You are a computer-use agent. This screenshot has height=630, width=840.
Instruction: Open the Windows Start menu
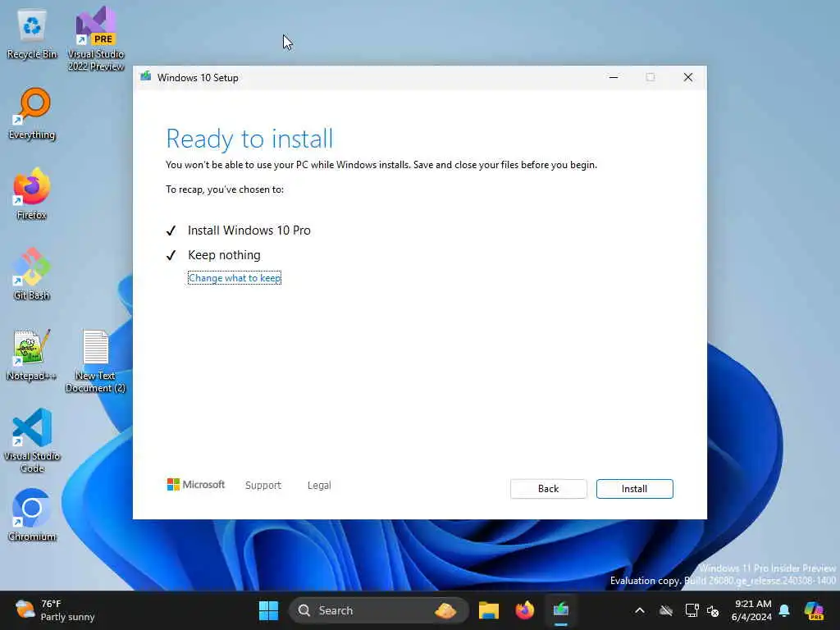pyautogui.click(x=268, y=610)
